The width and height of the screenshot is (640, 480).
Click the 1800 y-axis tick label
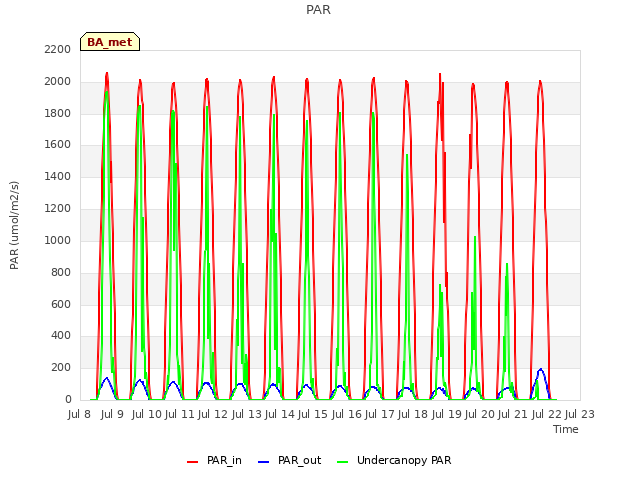(x=58, y=113)
